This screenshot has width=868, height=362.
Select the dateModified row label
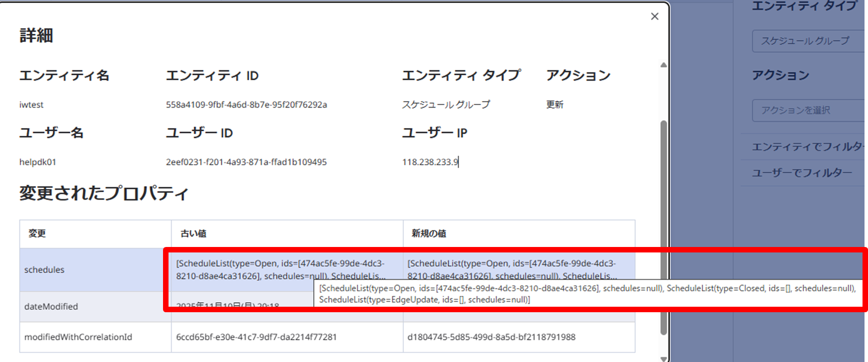[x=51, y=306]
